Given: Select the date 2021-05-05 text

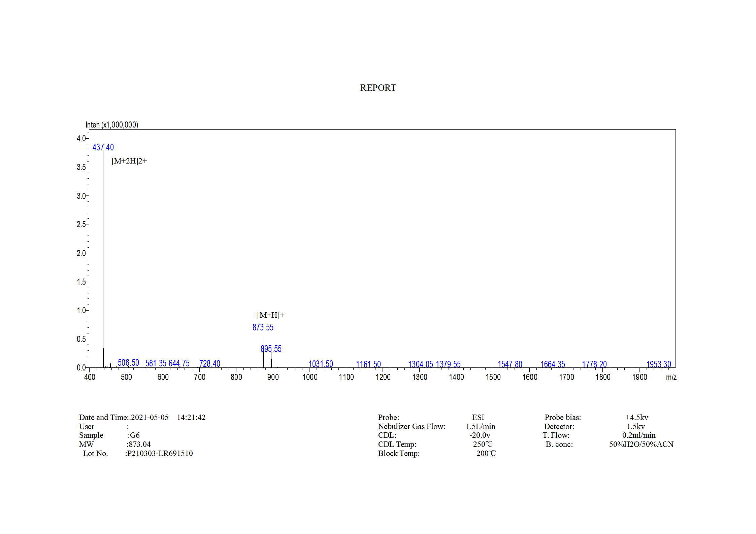Looking at the screenshot, I should pos(150,418).
